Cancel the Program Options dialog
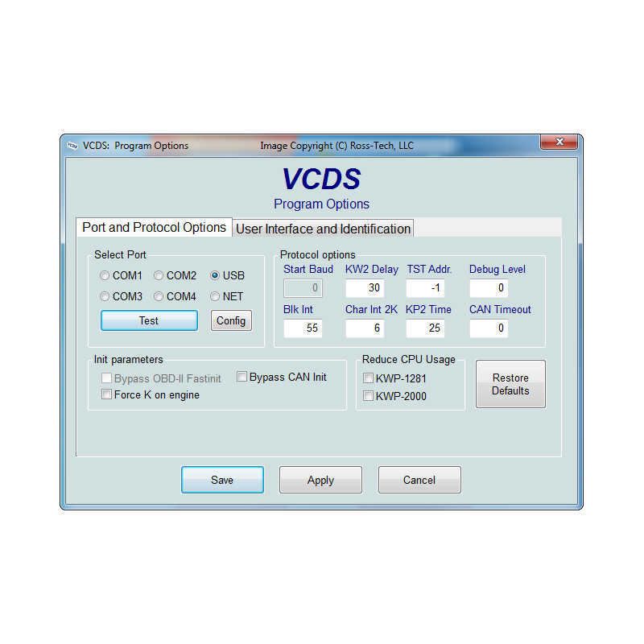Screen dimensions: 644x644 [419, 480]
